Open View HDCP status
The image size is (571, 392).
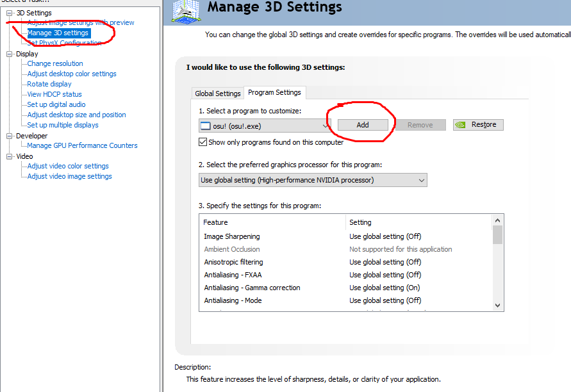tap(54, 94)
